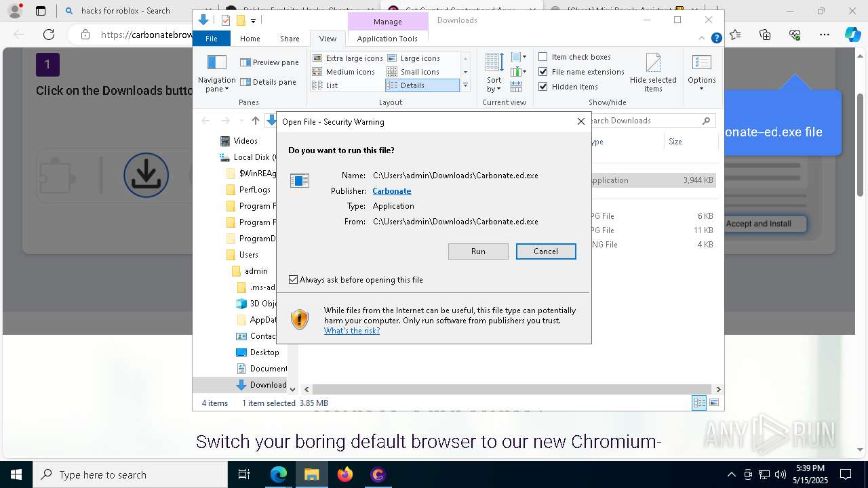Expand the layout gallery more arrow
The height and width of the screenshot is (488, 868).
tap(465, 85)
